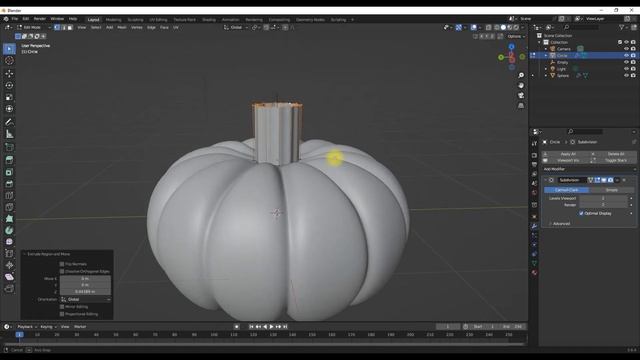Click the Delete All button

[616, 154]
